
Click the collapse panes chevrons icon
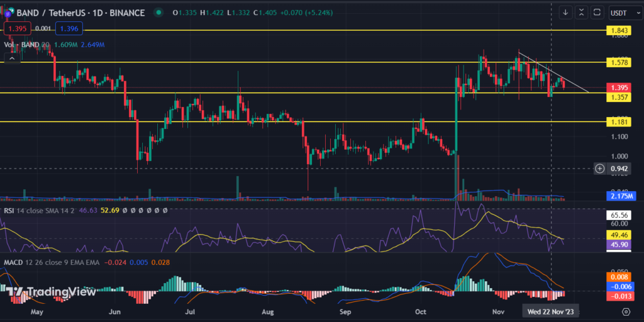pos(580,13)
